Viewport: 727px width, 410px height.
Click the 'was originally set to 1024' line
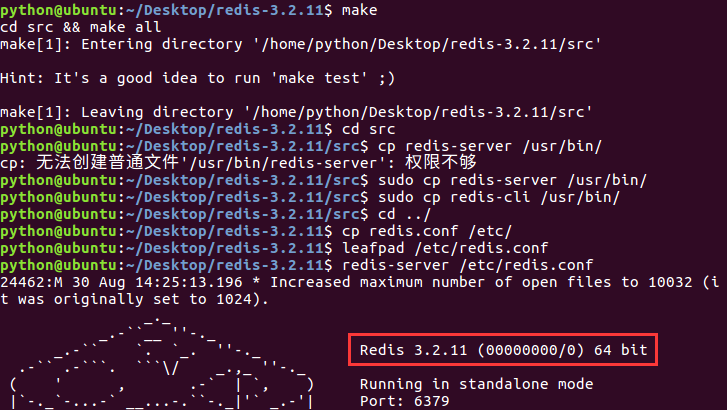134,299
